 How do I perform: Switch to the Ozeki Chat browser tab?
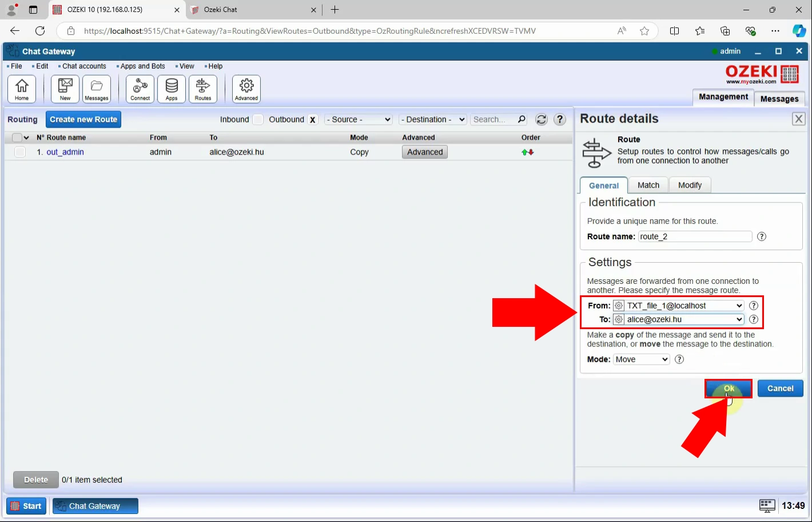pyautogui.click(x=254, y=10)
